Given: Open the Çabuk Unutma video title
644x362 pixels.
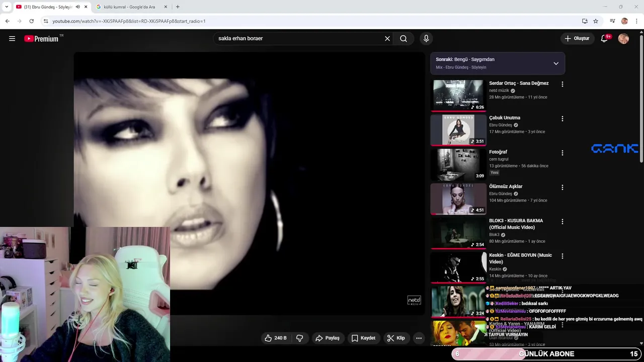Looking at the screenshot, I should [x=505, y=118].
